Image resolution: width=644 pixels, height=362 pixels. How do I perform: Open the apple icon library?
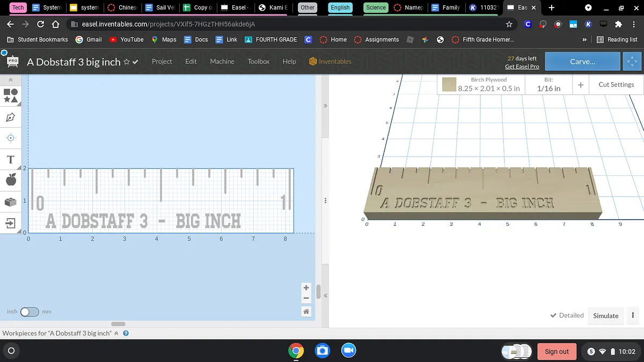click(11, 180)
